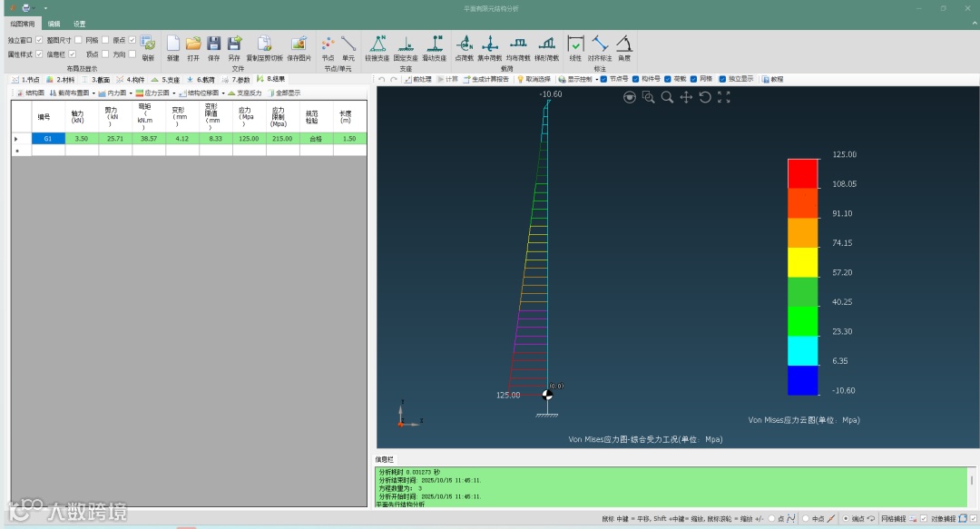Click the magnifier zoom icon in the viewport
This screenshot has height=529, width=980.
(x=667, y=97)
